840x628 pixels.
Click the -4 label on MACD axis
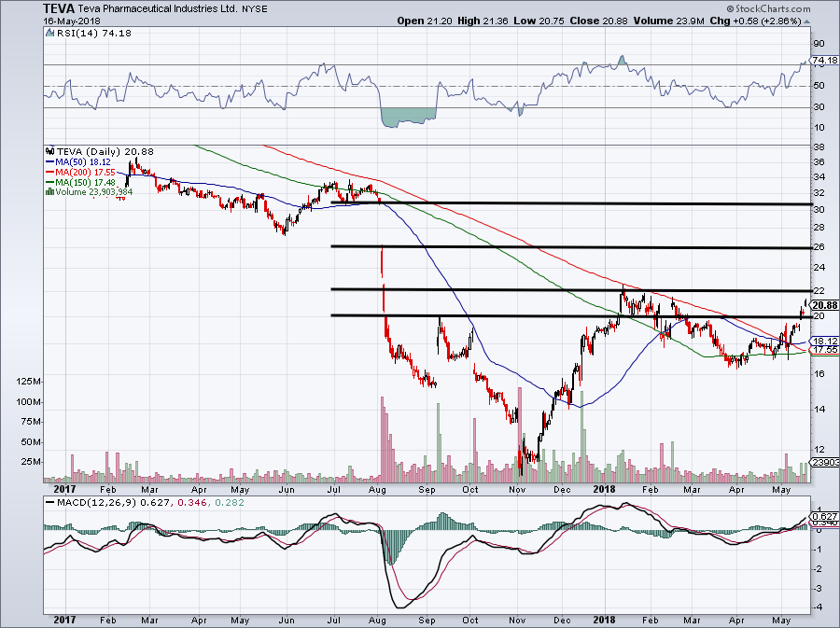818,607
